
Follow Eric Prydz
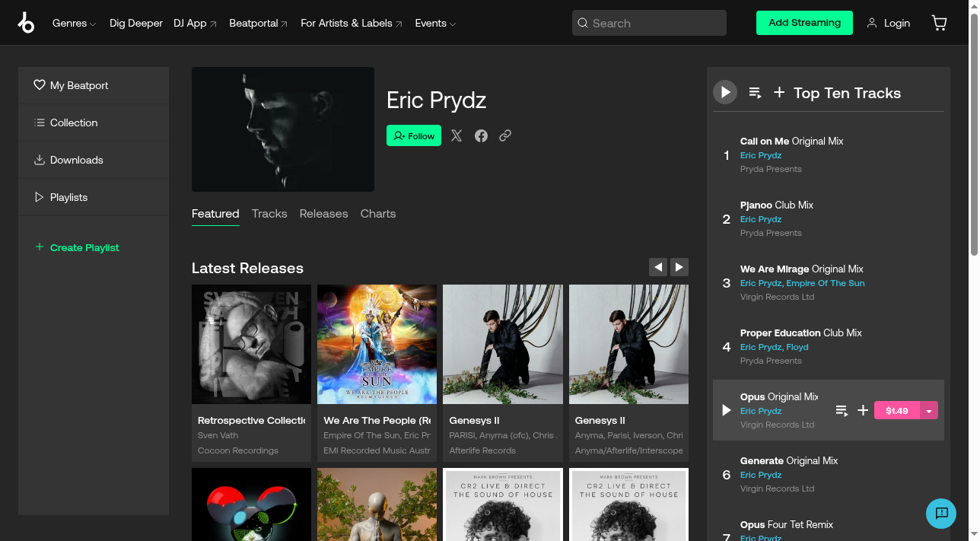click(x=414, y=135)
